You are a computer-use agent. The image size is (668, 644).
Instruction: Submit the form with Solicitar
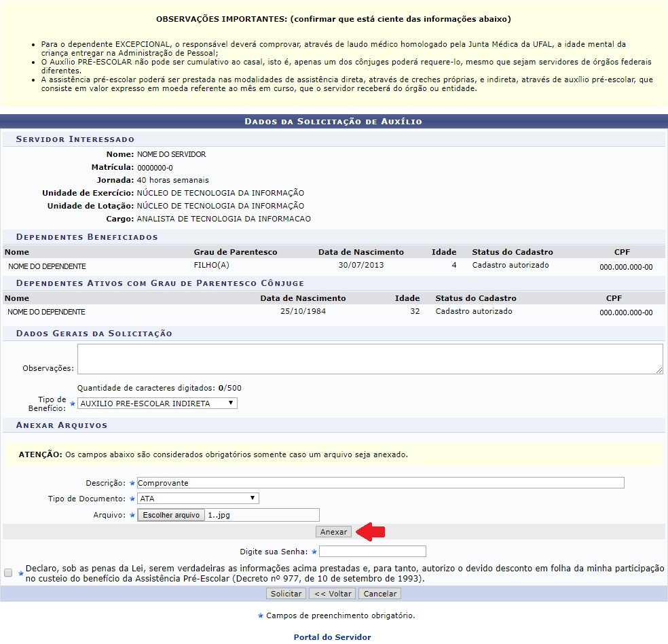click(x=286, y=594)
